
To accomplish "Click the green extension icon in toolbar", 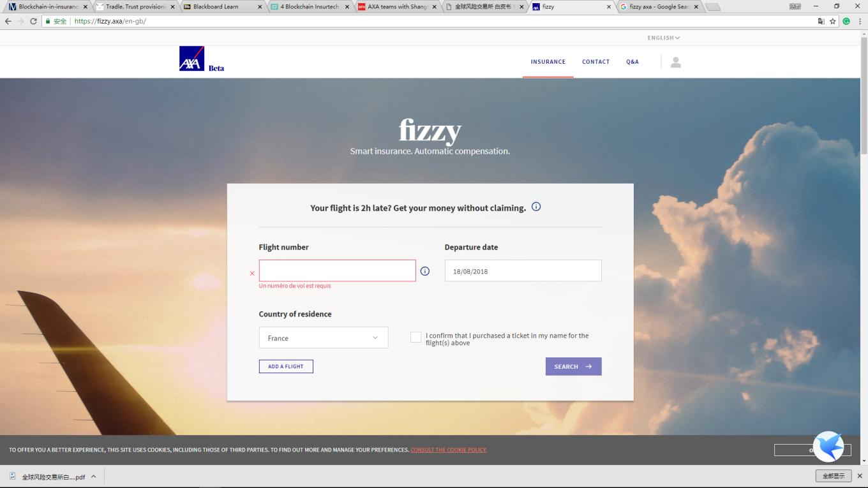I will pos(846,21).
